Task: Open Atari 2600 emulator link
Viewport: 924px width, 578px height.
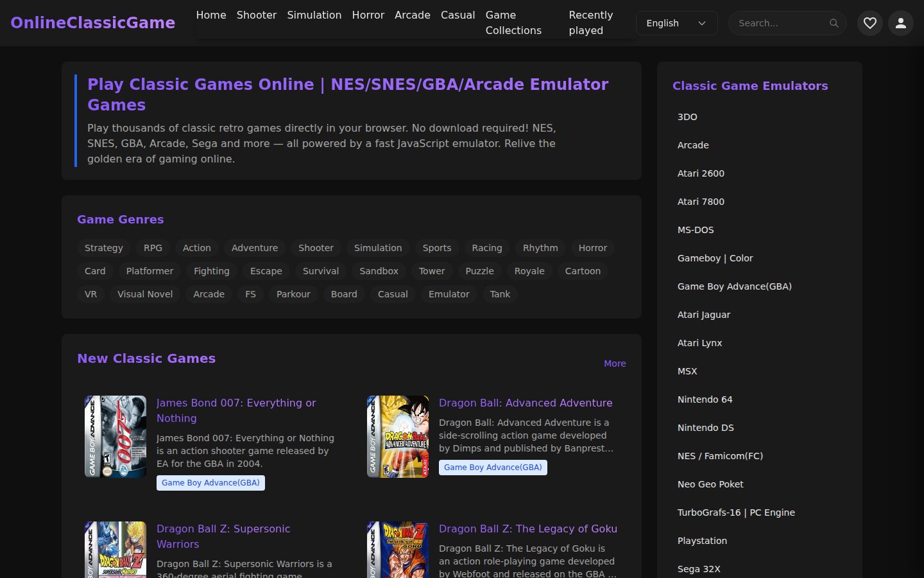Action: coord(701,173)
